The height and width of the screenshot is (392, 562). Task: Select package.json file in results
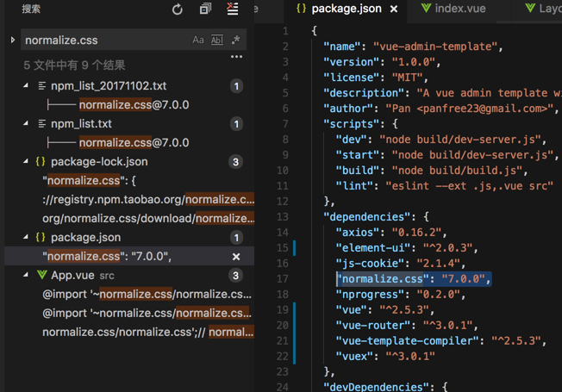[85, 238]
